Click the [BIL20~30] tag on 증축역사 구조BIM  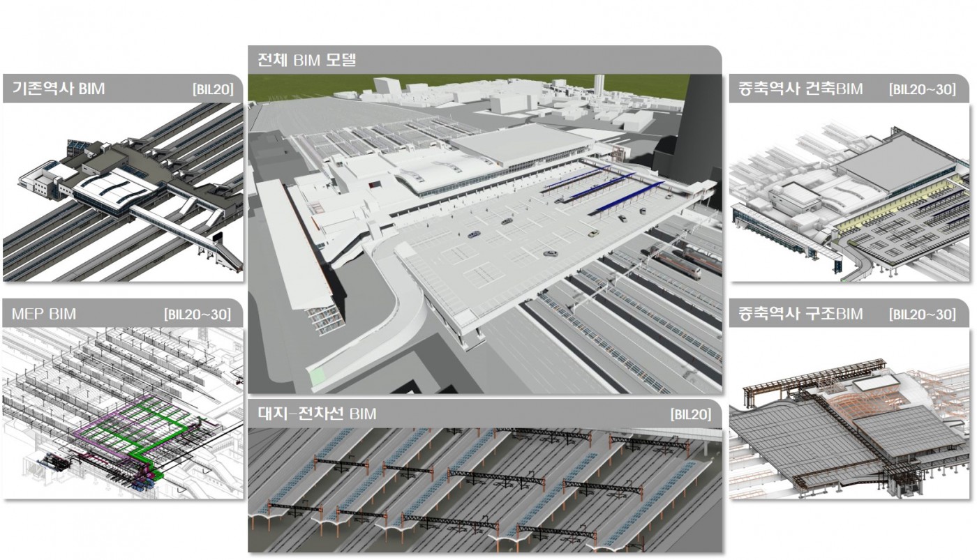[923, 315]
